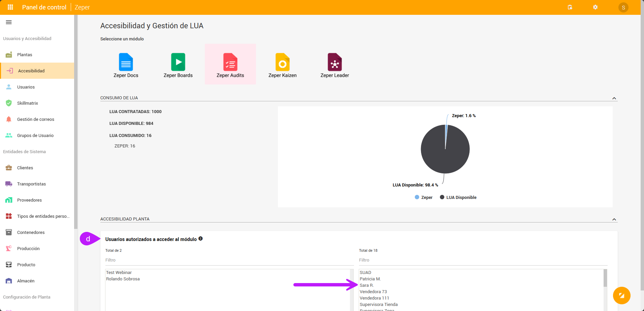
Task: Select Sara R. in available list
Action: [x=367, y=285]
